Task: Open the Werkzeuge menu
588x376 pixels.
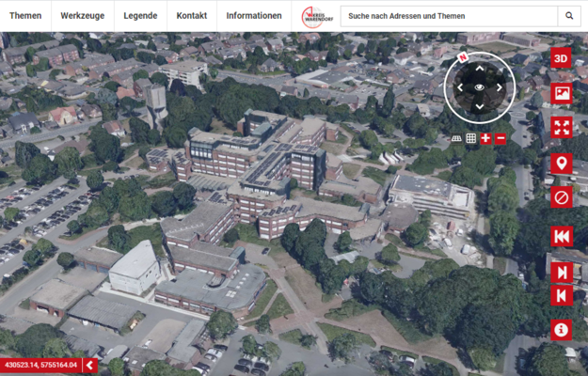Action: pos(83,16)
